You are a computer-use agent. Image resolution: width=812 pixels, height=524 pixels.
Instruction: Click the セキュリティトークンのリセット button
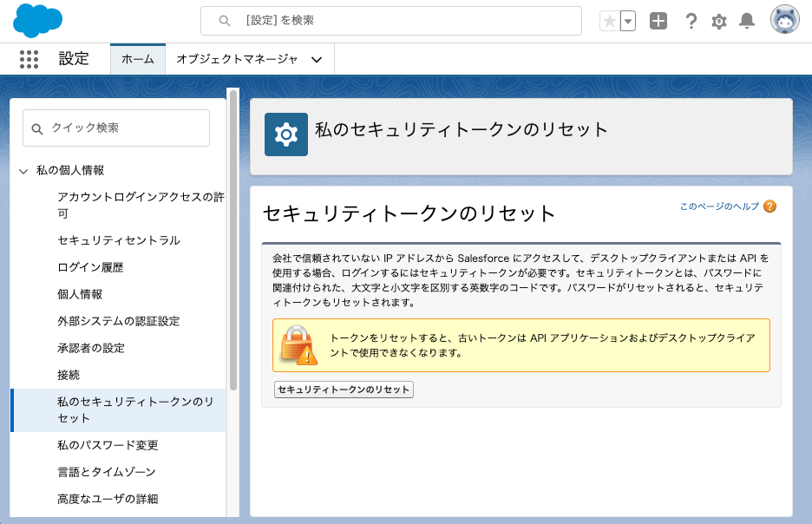344,390
